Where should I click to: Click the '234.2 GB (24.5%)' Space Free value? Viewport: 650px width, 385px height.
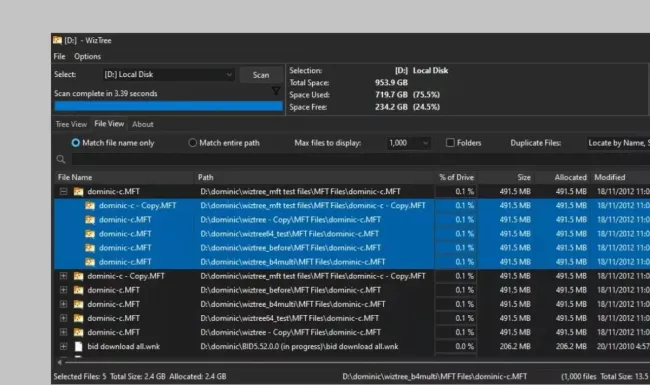coord(407,107)
